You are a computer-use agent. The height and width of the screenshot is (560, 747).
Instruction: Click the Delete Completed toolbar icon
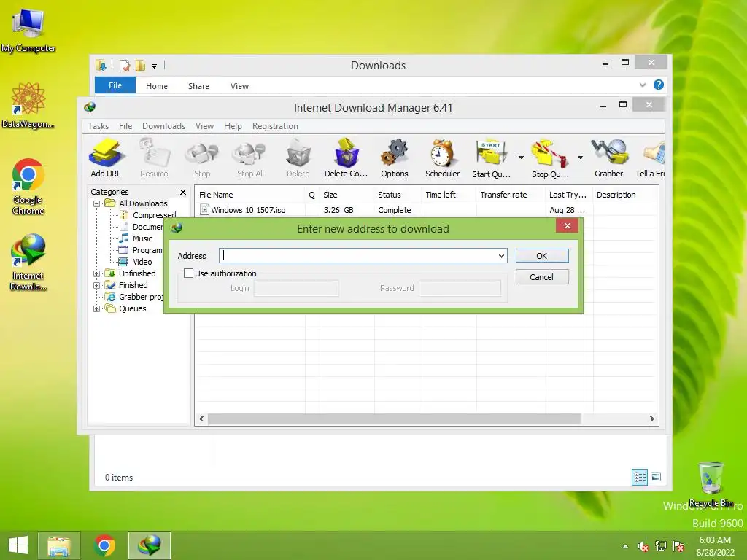click(x=347, y=158)
